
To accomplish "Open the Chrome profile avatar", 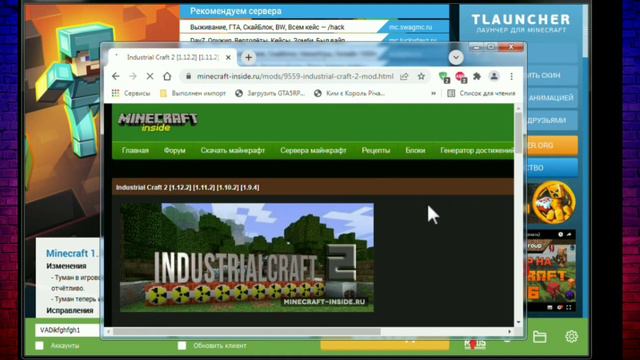I will (494, 76).
